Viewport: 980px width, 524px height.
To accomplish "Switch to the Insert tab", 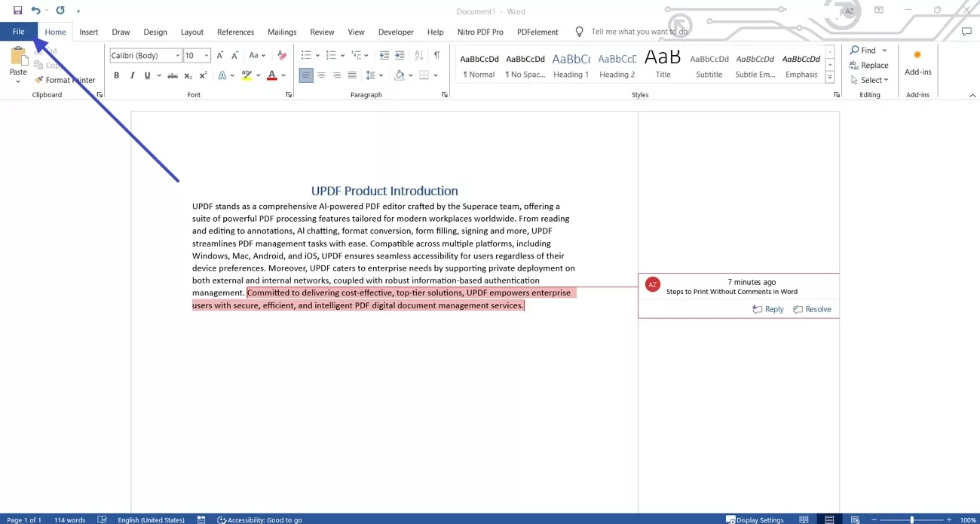I will coord(89,32).
